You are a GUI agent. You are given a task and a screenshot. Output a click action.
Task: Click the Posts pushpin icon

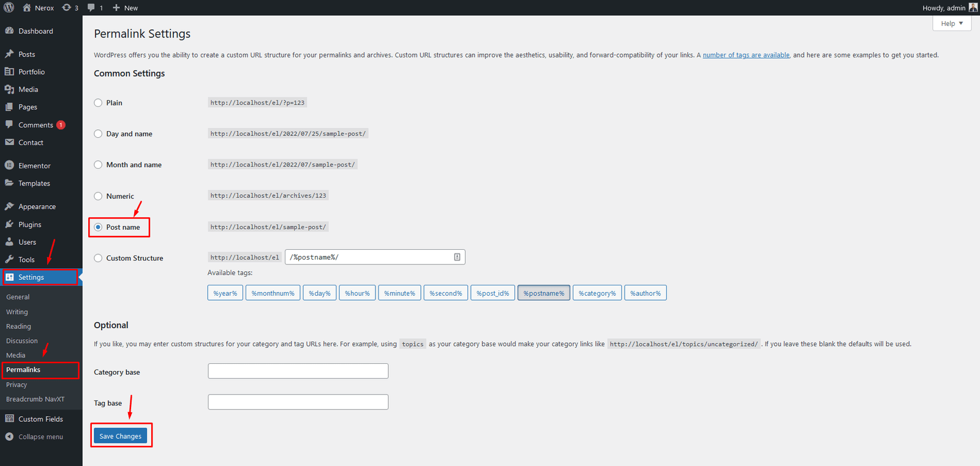(x=9, y=54)
